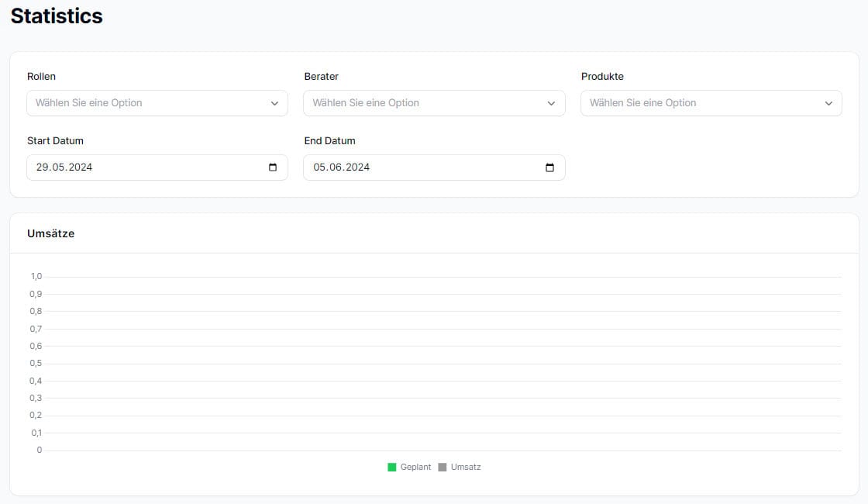Screen dimensions: 868x504
Task: Click the 0,1 y-axis value
Action: (x=36, y=433)
